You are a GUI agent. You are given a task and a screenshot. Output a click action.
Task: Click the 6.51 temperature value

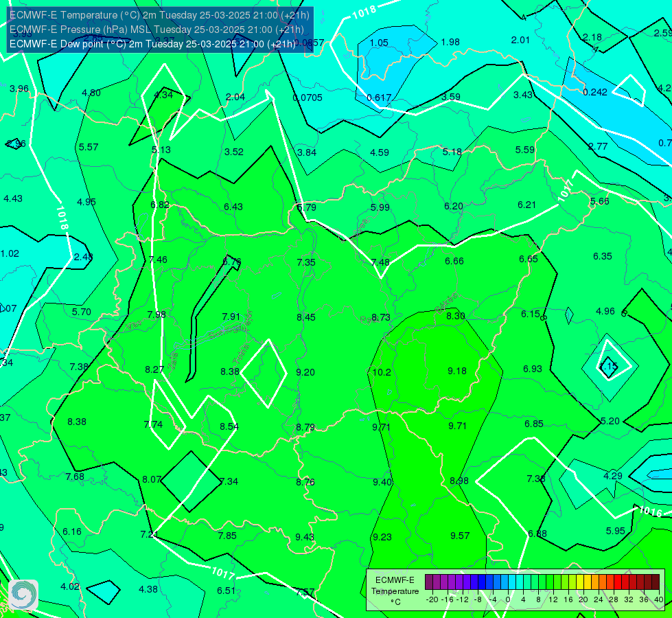click(x=227, y=591)
